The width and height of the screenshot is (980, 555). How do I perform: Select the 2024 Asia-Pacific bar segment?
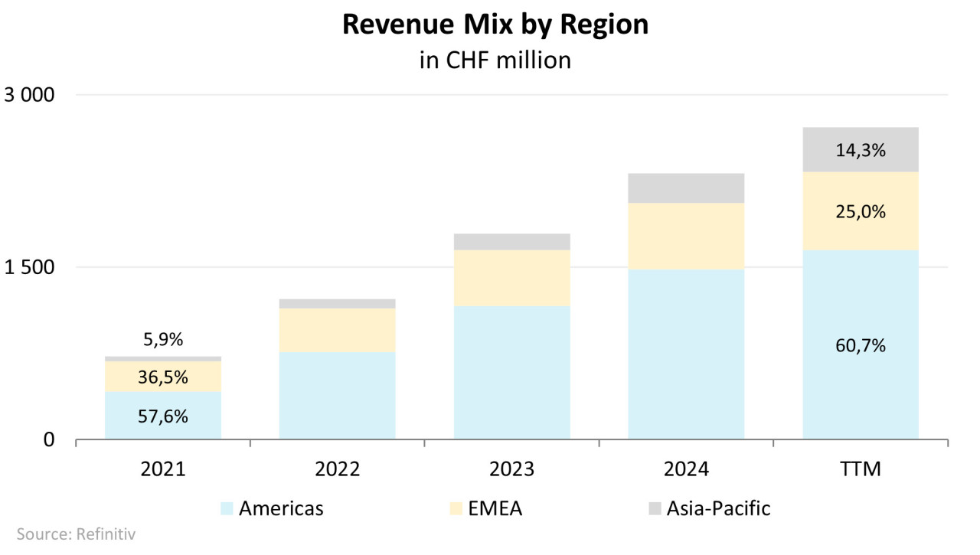687,188
